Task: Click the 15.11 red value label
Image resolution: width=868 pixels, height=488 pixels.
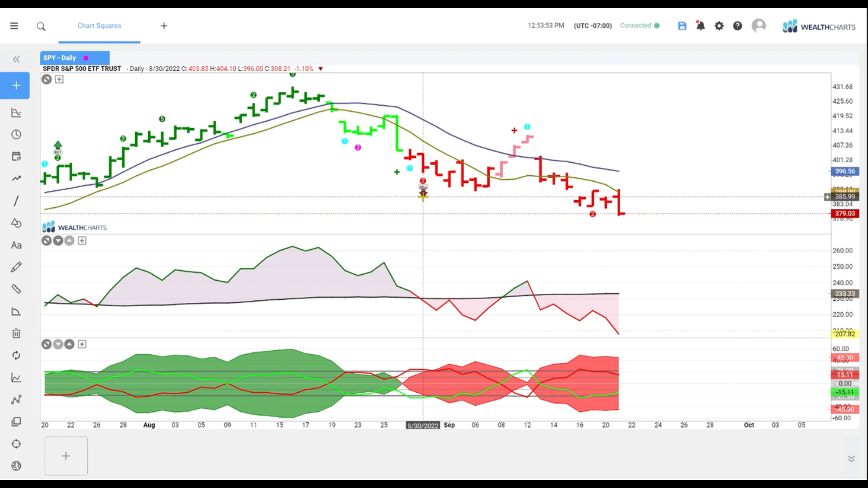Action: tap(844, 375)
